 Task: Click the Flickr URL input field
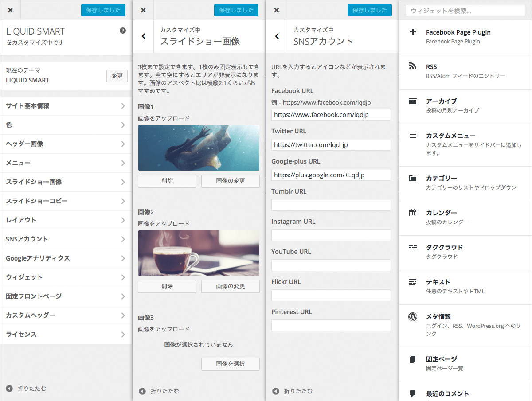(331, 296)
